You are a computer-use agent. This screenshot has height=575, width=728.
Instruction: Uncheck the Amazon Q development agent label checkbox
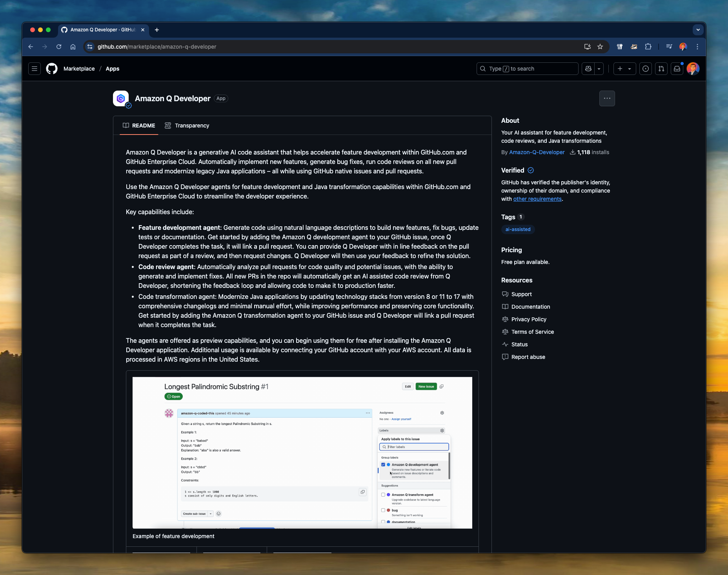(x=383, y=464)
